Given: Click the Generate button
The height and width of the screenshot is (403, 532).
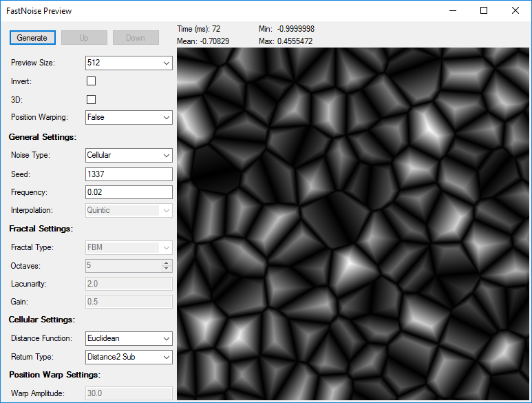Looking at the screenshot, I should click(32, 38).
